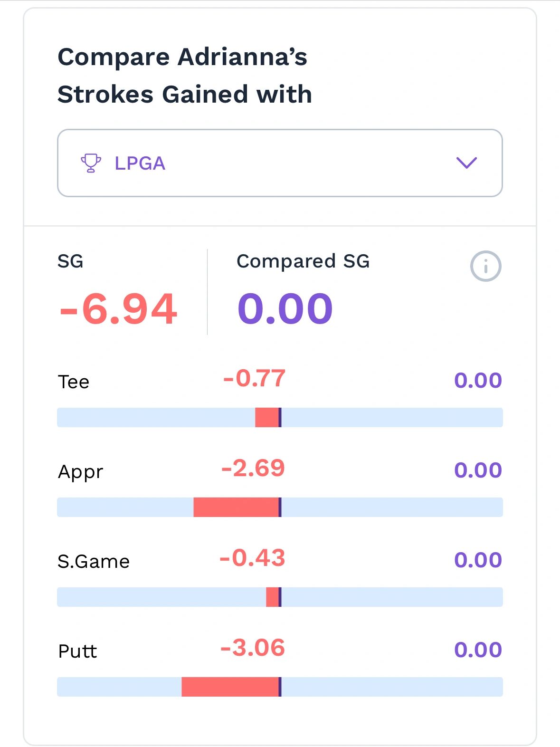
Task: Click the S.Game category label
Action: tap(94, 562)
